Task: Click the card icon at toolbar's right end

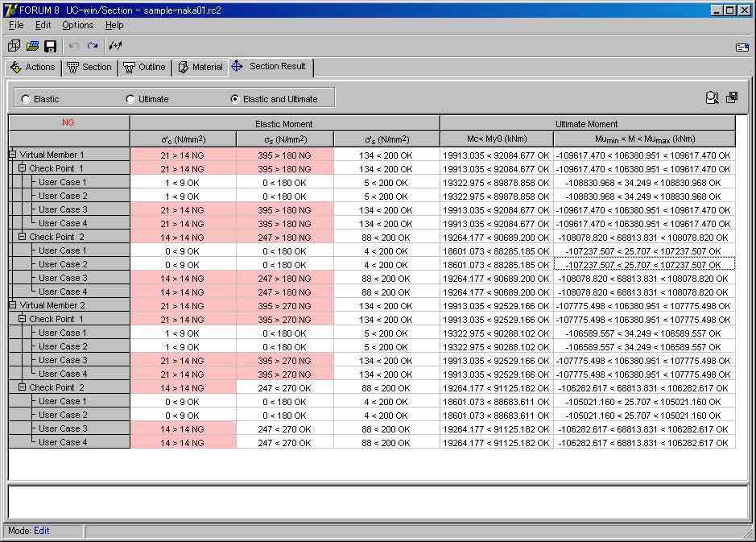Action: tap(742, 47)
